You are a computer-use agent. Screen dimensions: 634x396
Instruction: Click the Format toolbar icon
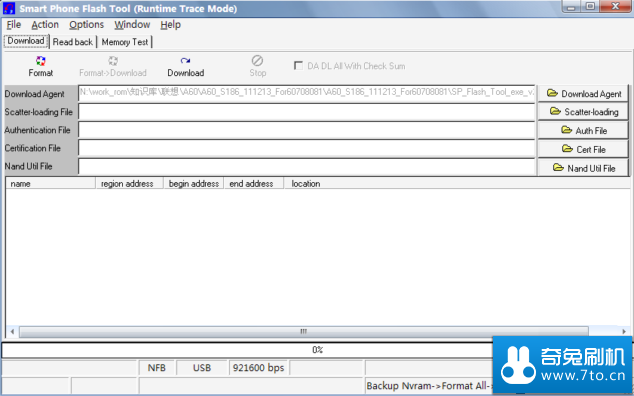40,61
